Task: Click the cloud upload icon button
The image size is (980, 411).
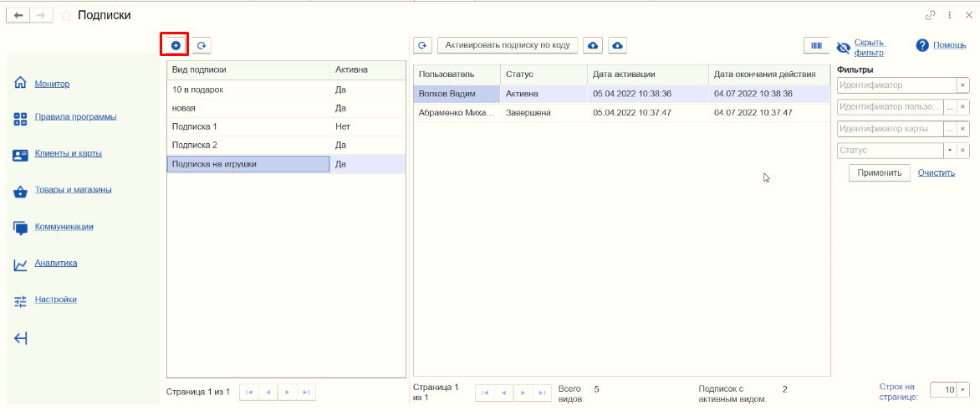Action: point(593,45)
